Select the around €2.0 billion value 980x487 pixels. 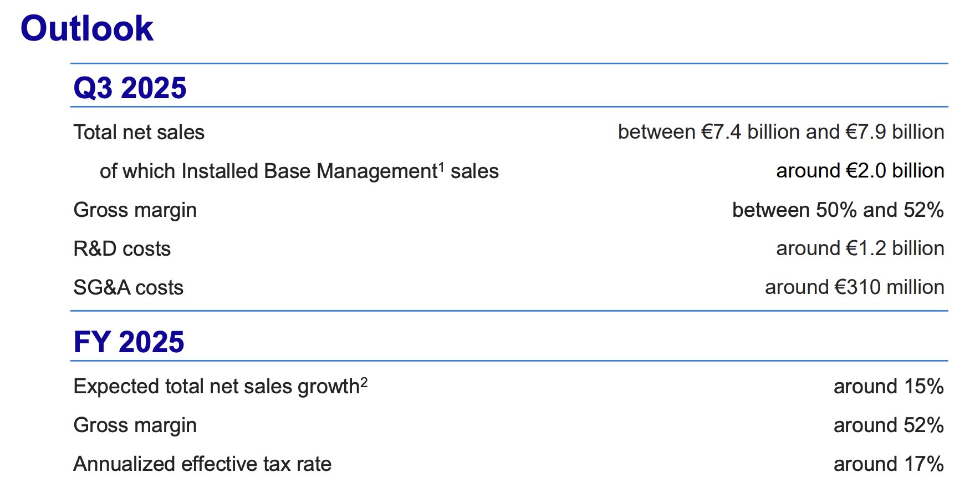pyautogui.click(x=860, y=171)
